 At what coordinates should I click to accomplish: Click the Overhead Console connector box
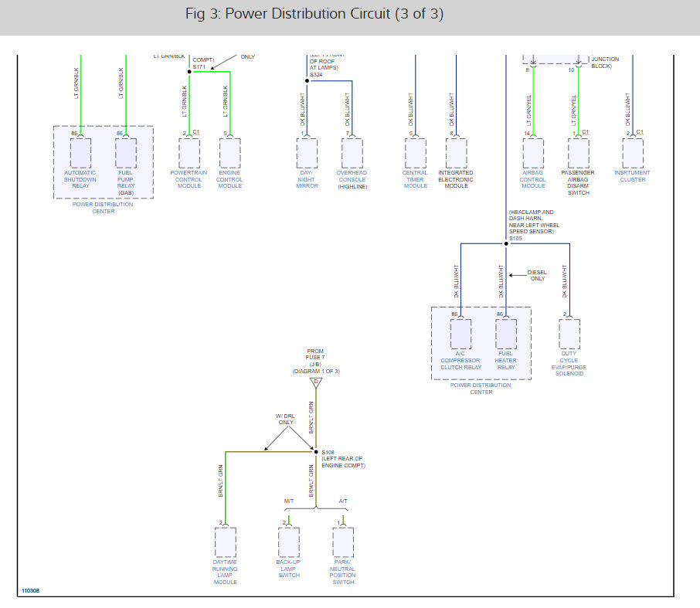pos(352,153)
